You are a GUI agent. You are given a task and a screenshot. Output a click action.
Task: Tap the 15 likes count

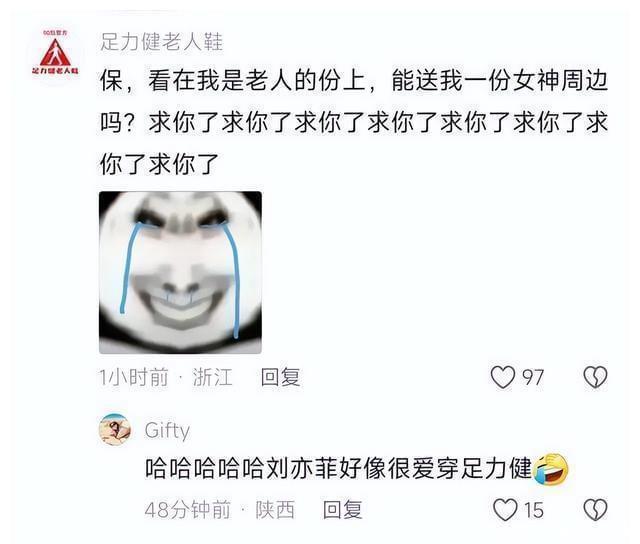coord(534,510)
